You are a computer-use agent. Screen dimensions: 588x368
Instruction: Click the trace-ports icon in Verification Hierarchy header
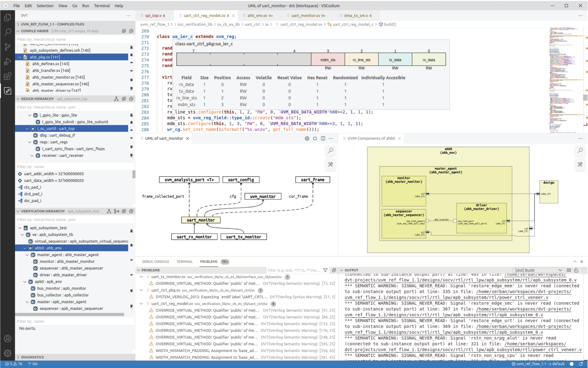tap(117, 211)
